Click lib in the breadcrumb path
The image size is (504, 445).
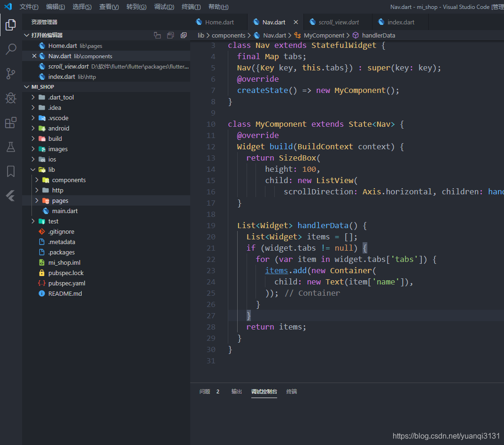tap(201, 35)
